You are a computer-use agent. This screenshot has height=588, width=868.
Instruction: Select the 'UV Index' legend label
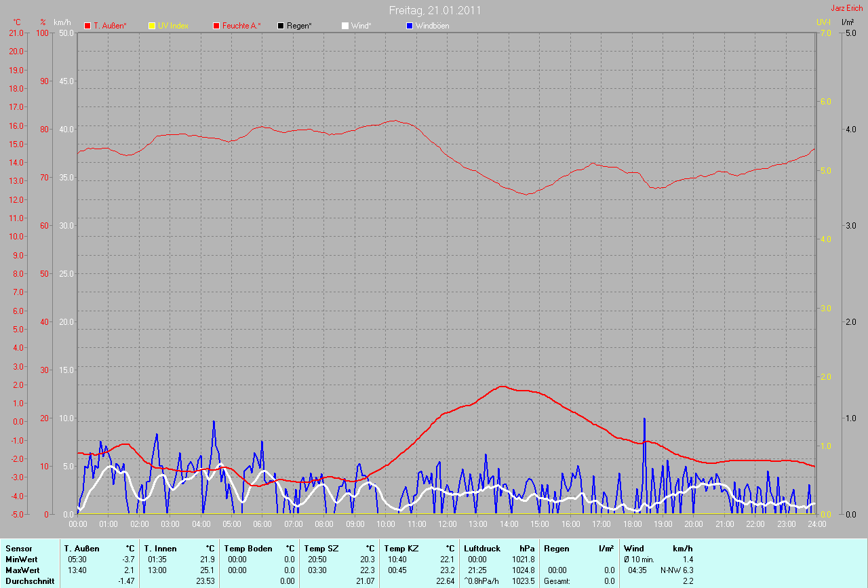click(x=173, y=26)
